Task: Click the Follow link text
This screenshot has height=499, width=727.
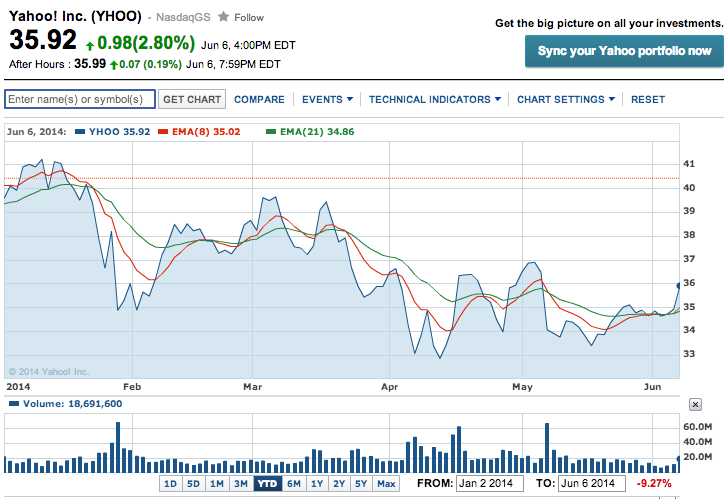Action: tap(249, 18)
